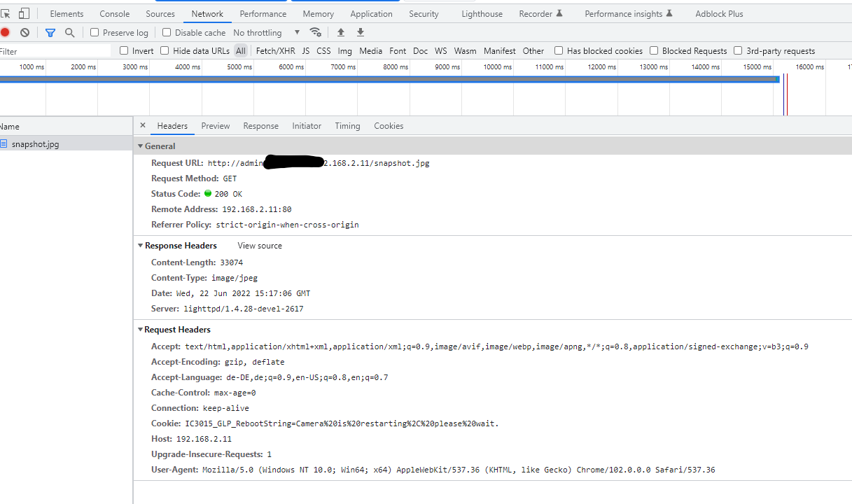Filter requests by Other type

533,50
